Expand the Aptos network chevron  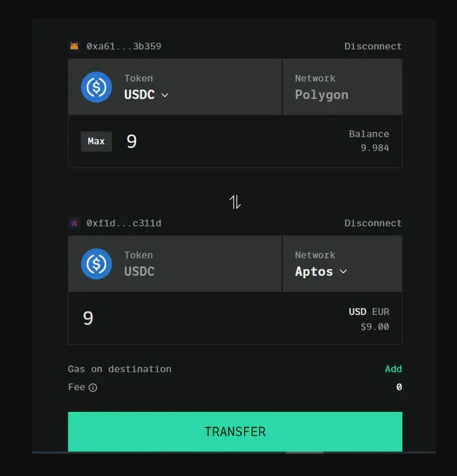tap(343, 271)
